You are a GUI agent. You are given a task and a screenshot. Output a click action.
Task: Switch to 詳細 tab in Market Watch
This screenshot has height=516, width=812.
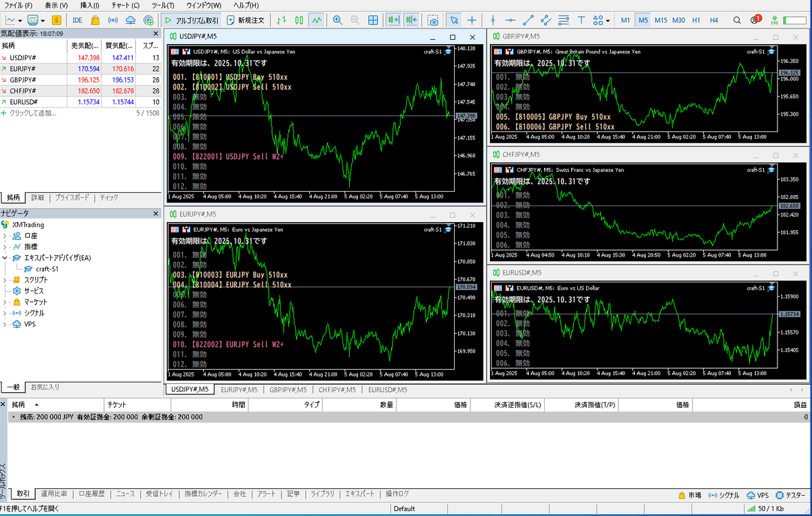point(37,198)
